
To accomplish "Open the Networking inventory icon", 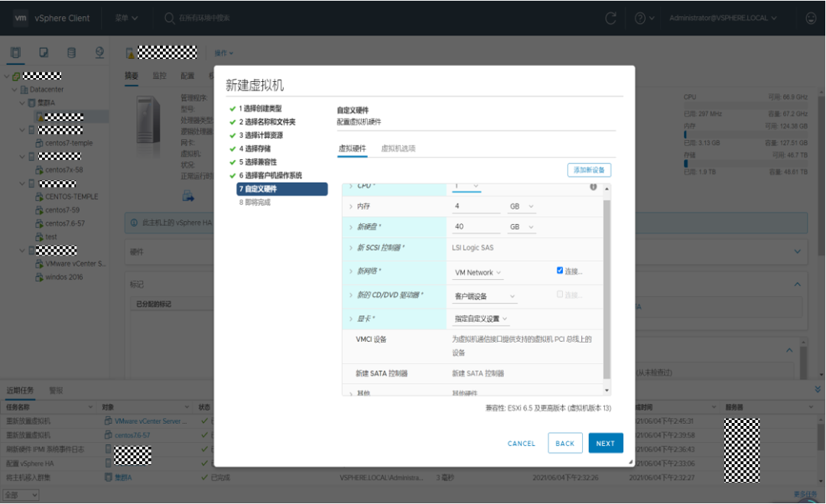I will pyautogui.click(x=99, y=52).
